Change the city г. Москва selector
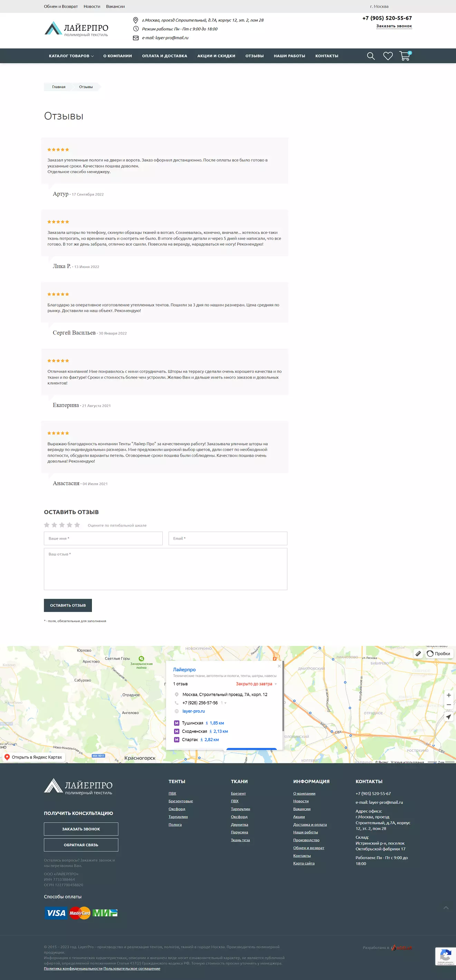Image resolution: width=456 pixels, height=980 pixels. click(x=379, y=7)
